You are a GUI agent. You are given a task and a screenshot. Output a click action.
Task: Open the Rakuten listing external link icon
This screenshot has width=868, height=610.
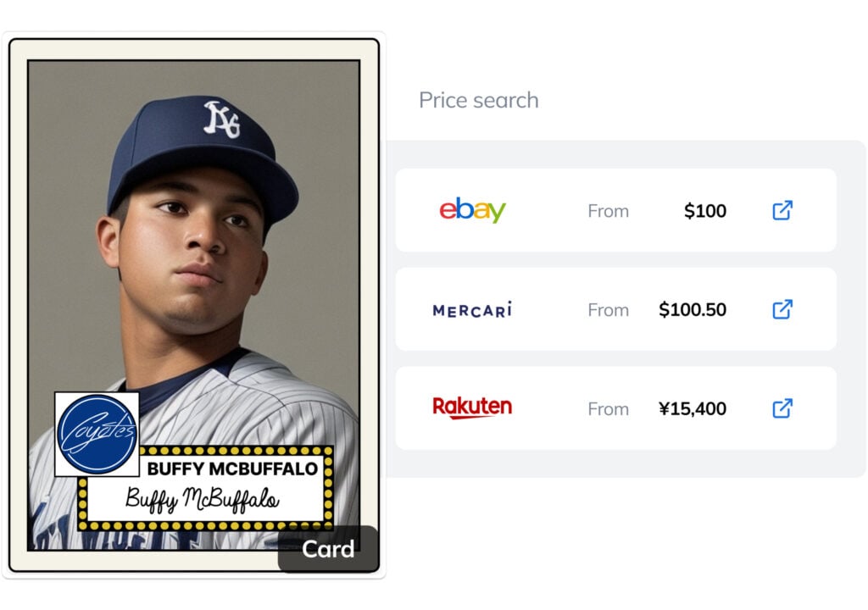coord(782,408)
